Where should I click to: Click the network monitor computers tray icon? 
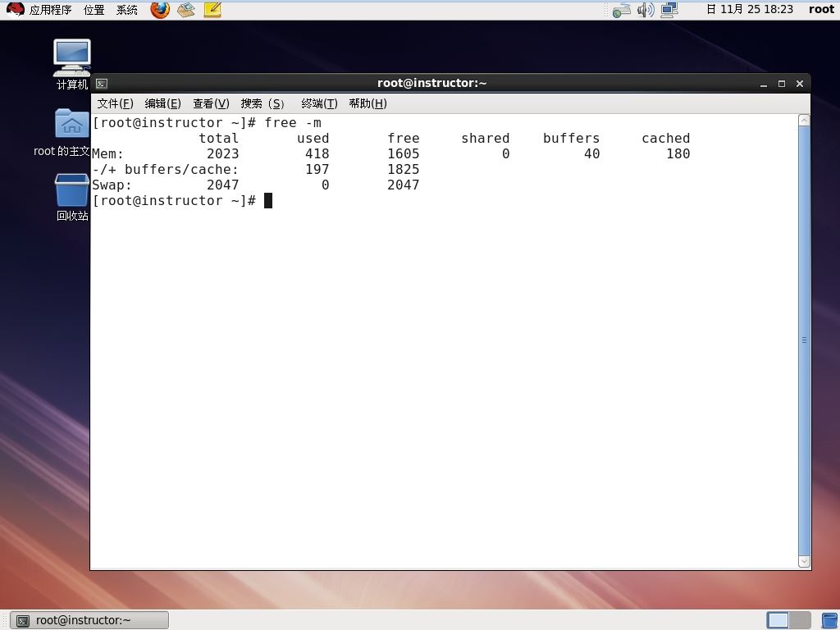tap(669, 10)
